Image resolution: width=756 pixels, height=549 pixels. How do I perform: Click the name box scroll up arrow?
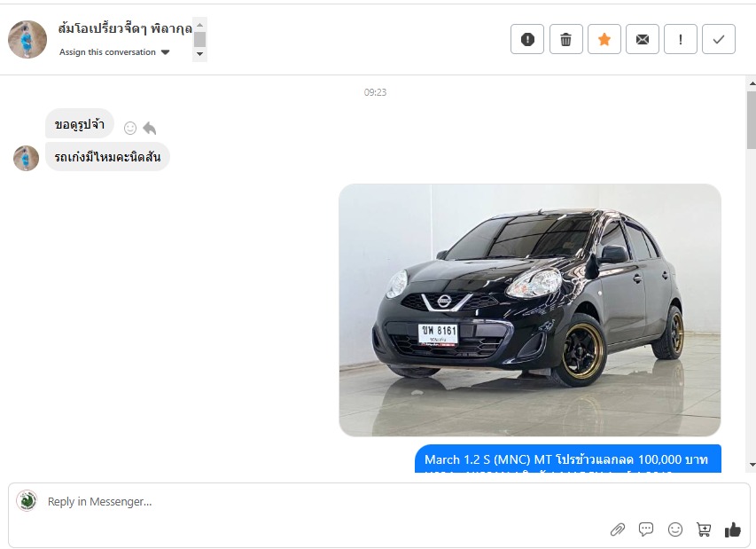coord(199,25)
